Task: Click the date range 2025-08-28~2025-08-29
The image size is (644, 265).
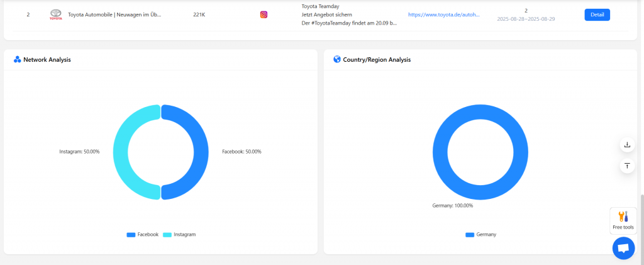Action: click(x=526, y=19)
